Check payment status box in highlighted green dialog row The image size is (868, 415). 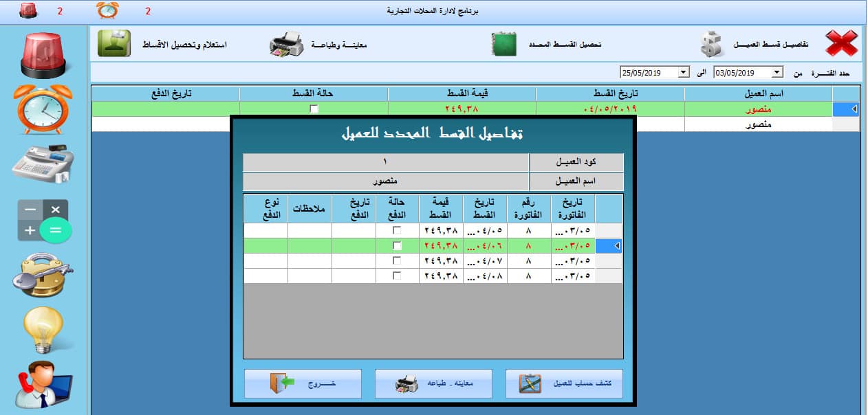pyautogui.click(x=397, y=246)
